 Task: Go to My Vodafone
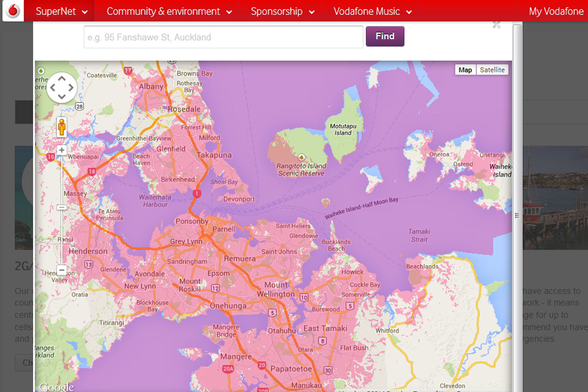pos(556,11)
